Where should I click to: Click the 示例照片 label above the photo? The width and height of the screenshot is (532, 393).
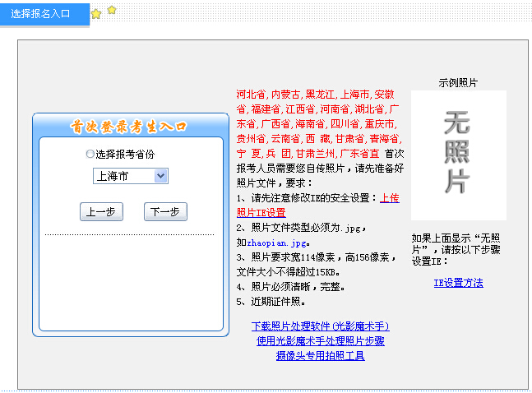pos(458,83)
